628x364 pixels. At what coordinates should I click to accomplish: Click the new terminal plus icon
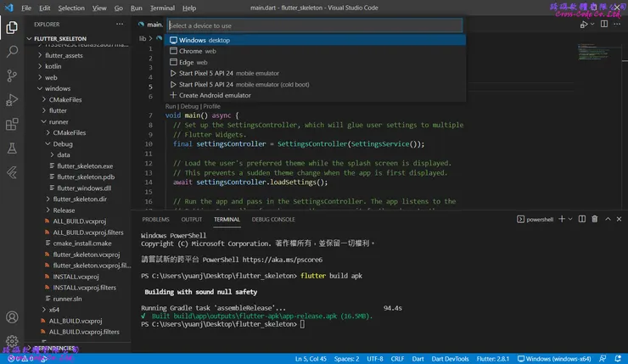[562, 219]
